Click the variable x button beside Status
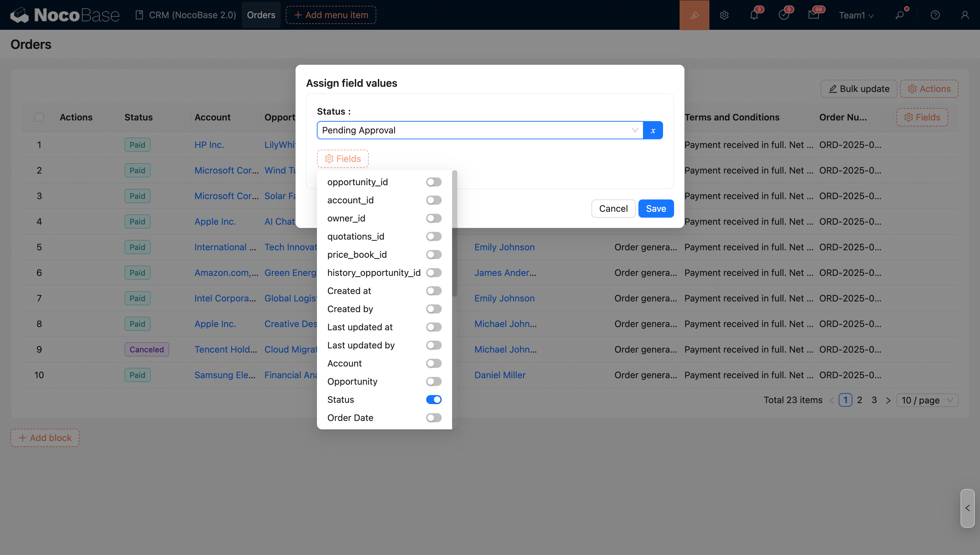980x555 pixels. point(653,130)
